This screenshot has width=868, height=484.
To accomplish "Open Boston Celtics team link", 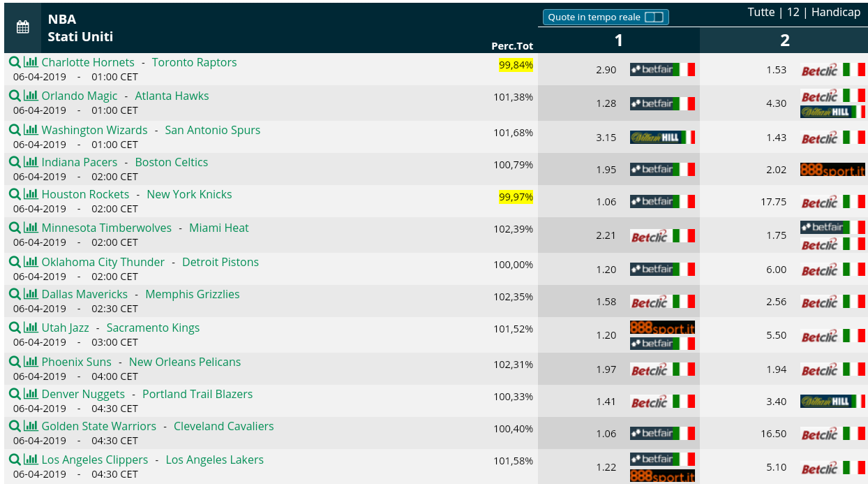I will pyautogui.click(x=172, y=162).
